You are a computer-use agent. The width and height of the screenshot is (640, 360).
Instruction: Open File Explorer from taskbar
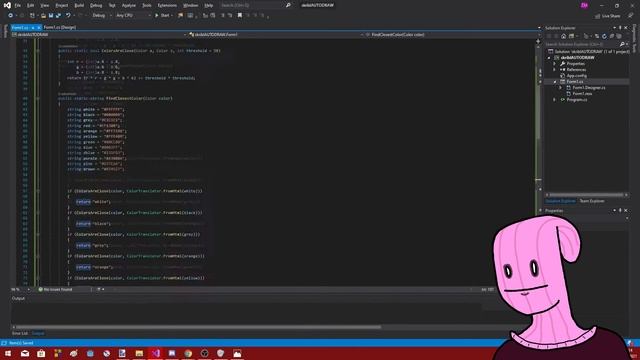coord(139,353)
